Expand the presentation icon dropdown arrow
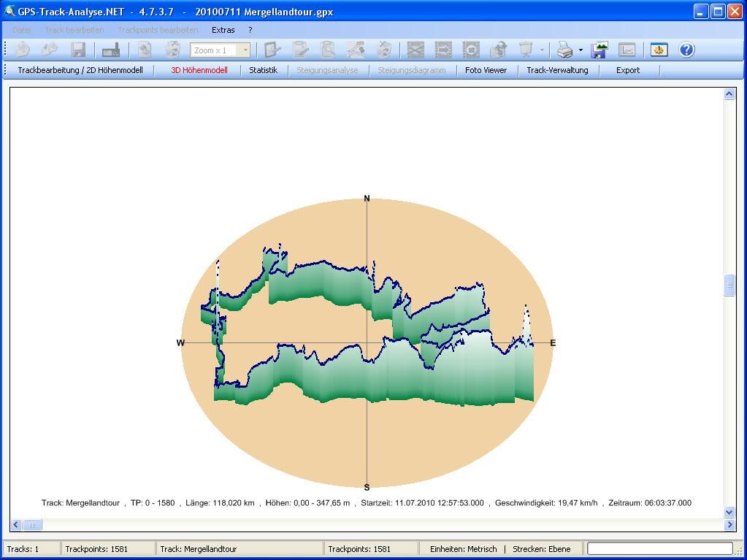The image size is (747, 560). pyautogui.click(x=542, y=50)
